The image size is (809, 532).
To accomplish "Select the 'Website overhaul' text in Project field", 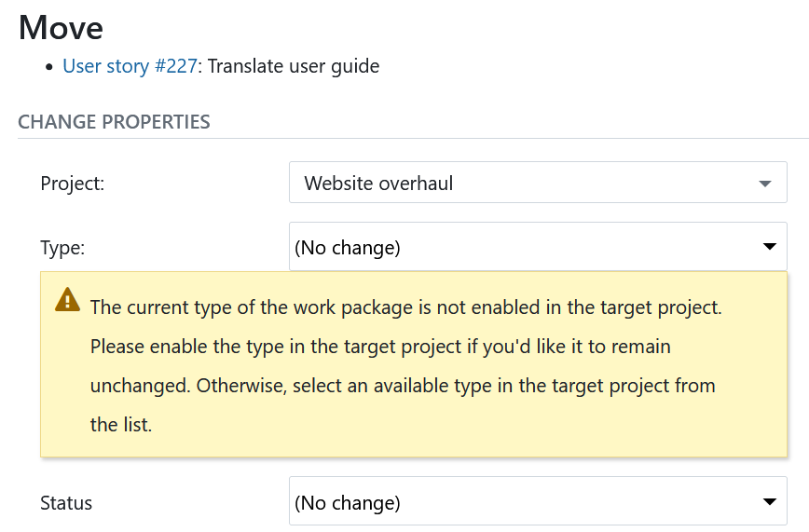I will pyautogui.click(x=378, y=184).
